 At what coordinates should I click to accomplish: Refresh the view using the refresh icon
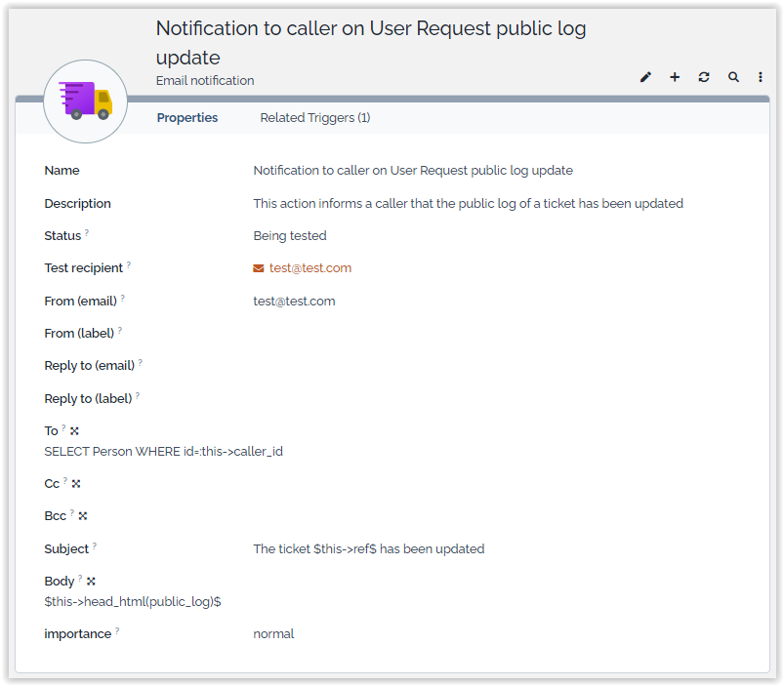704,76
